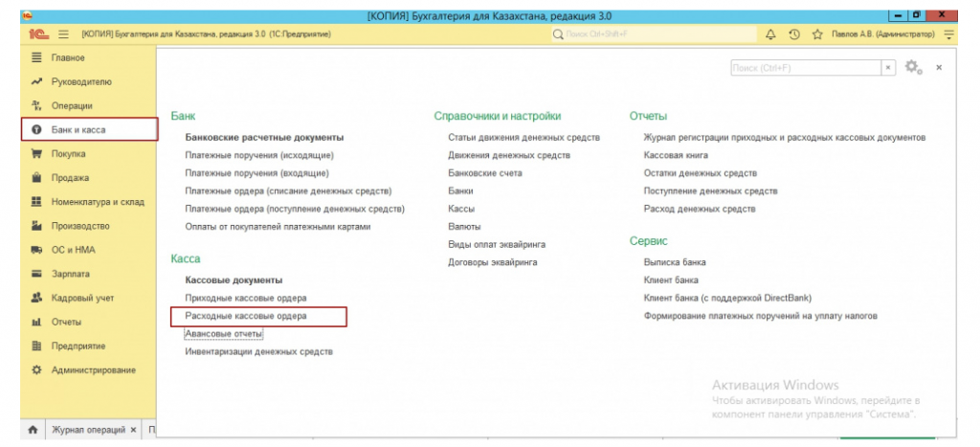
Task: Open Платежные поручения (входящие)
Action: pos(256,173)
